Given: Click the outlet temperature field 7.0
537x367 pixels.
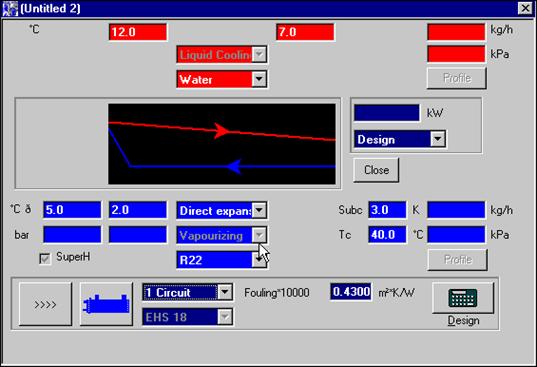Looking at the screenshot, I should pyautogui.click(x=305, y=32).
